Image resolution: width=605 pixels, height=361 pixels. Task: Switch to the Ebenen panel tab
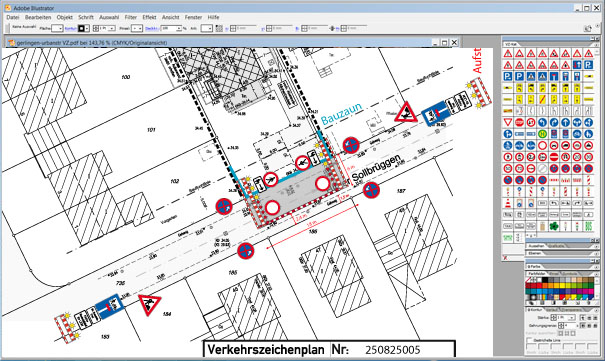click(x=534, y=253)
